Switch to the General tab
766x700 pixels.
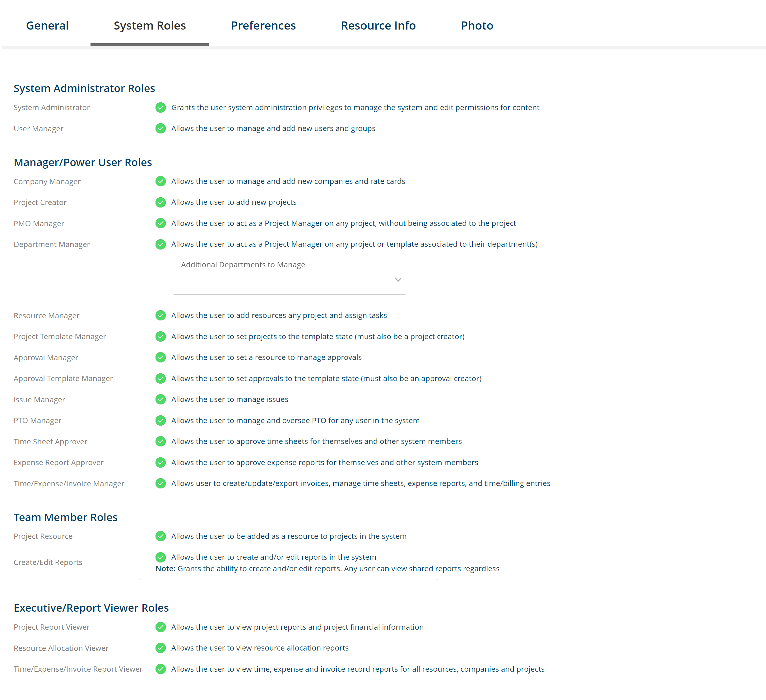(47, 25)
